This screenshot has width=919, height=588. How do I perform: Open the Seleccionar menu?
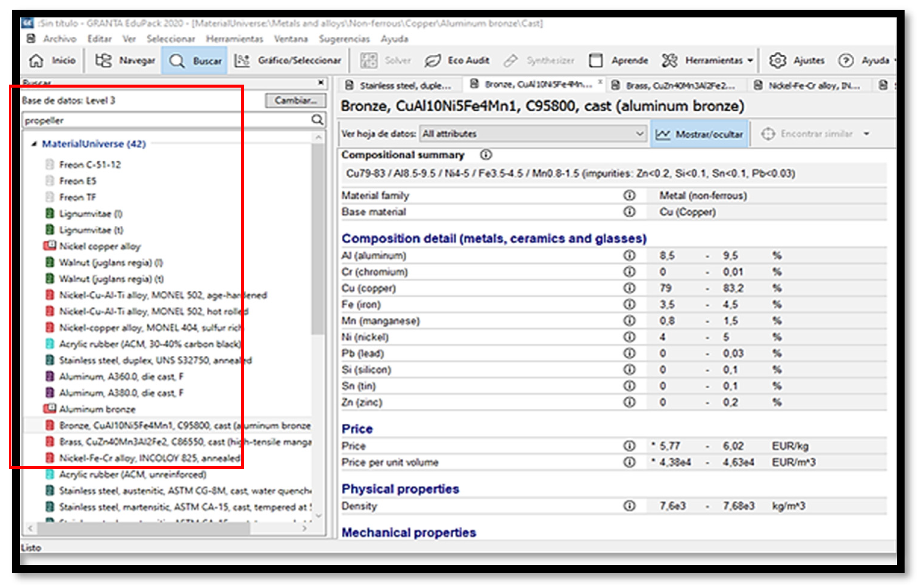pyautogui.click(x=170, y=39)
